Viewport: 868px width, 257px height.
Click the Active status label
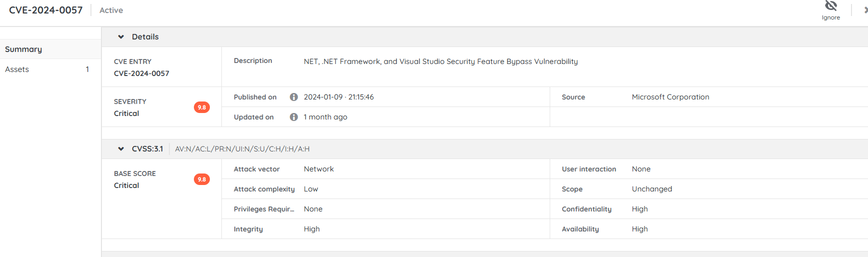tap(111, 10)
